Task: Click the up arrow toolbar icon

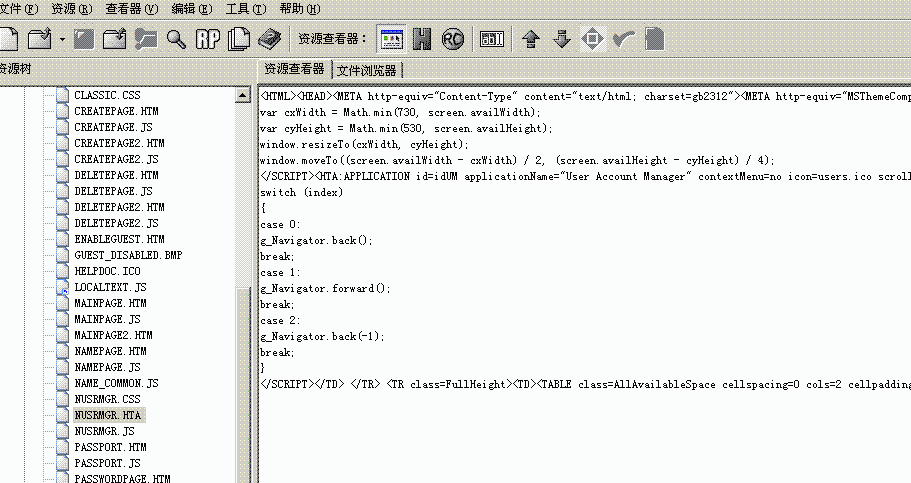Action: click(x=531, y=39)
